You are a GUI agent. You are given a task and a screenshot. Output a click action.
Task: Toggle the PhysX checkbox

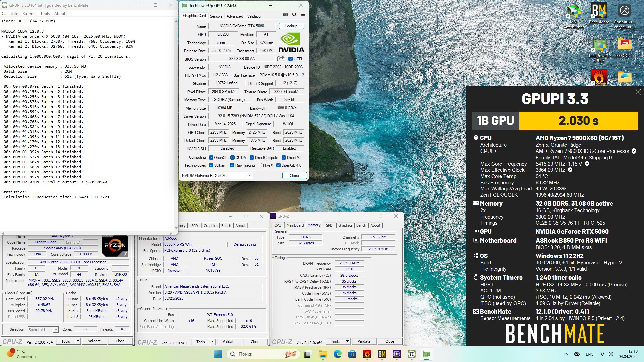point(260,165)
